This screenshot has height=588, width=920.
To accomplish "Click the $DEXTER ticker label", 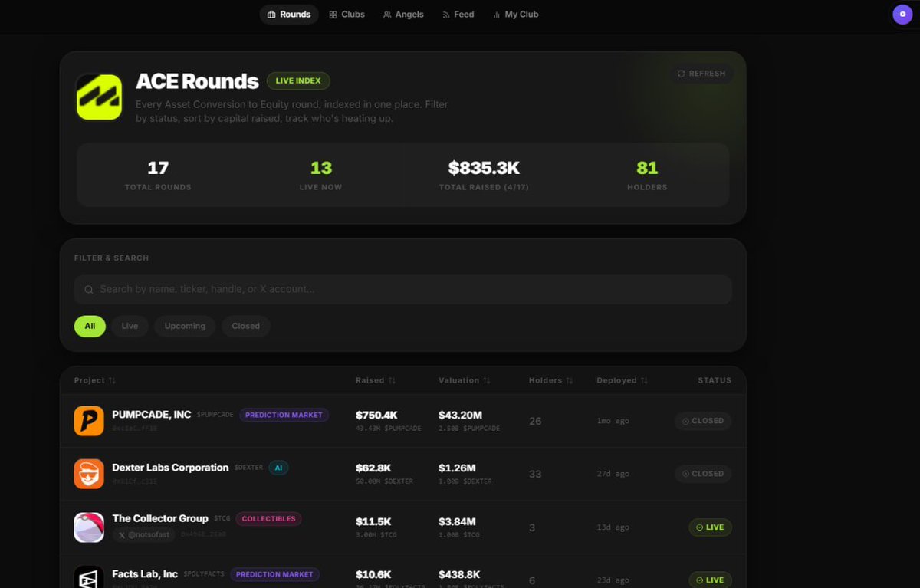I will [248, 468].
